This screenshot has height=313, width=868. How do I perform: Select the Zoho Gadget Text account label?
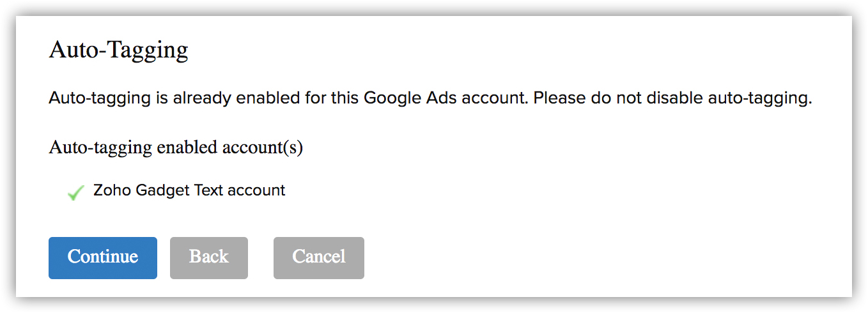[x=189, y=190]
